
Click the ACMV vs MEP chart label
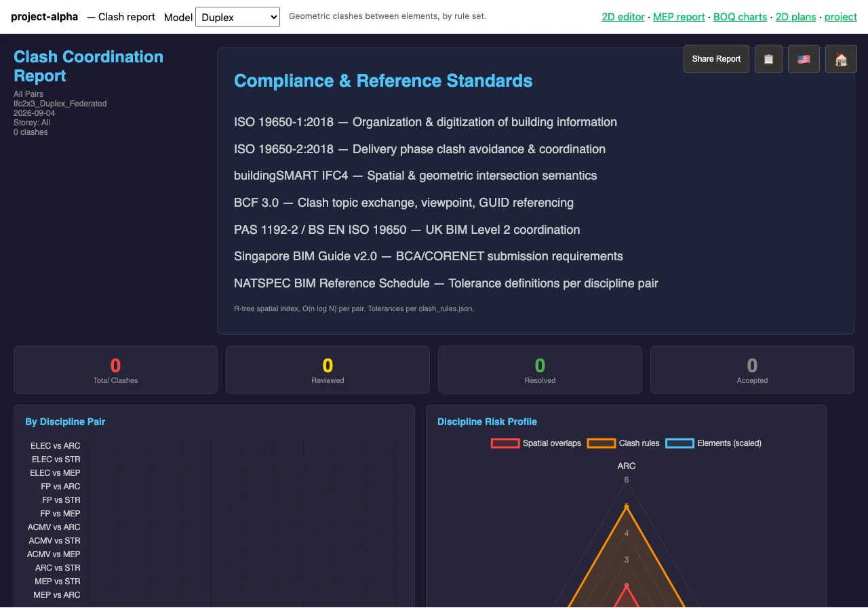pos(54,554)
